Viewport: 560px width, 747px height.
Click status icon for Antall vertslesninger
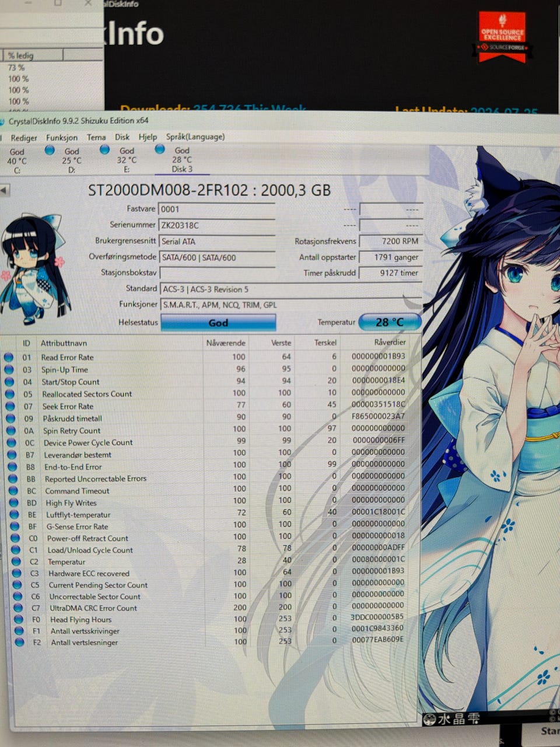(x=20, y=643)
